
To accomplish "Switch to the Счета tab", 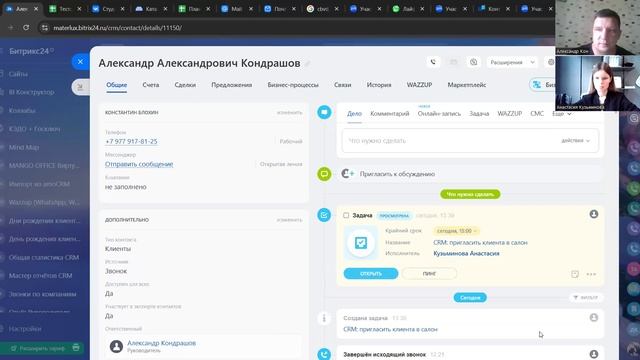I will 151,85.
